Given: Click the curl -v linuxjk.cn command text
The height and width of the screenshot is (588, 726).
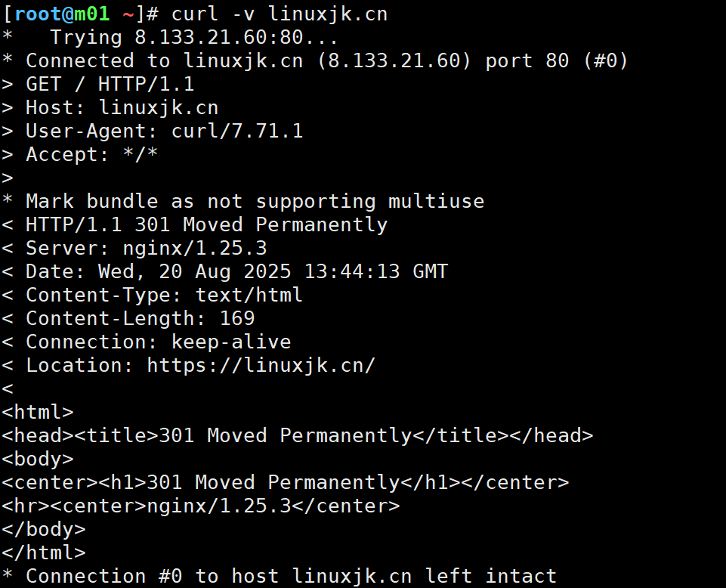Looking at the screenshot, I should (x=280, y=14).
